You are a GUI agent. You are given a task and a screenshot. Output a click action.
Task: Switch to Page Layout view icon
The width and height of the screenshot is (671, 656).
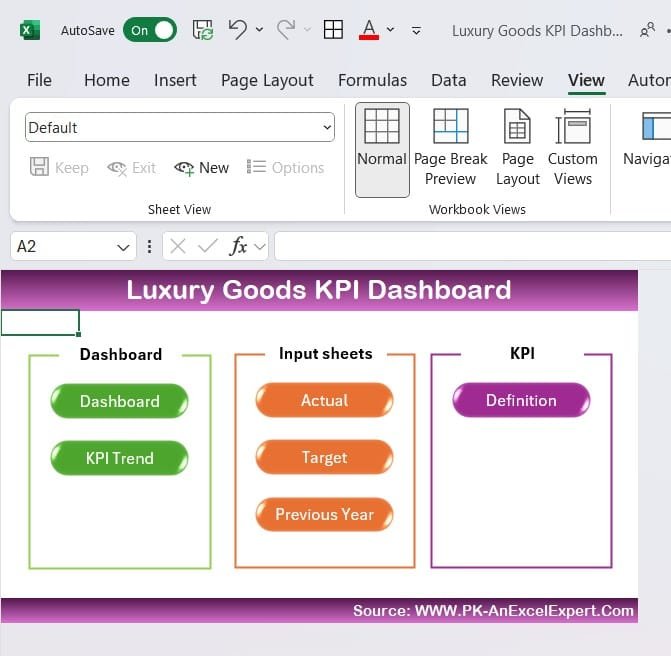(x=518, y=148)
